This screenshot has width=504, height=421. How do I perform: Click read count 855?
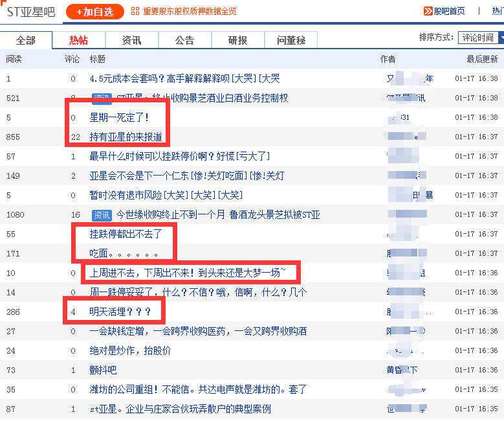pyautogui.click(x=13, y=137)
